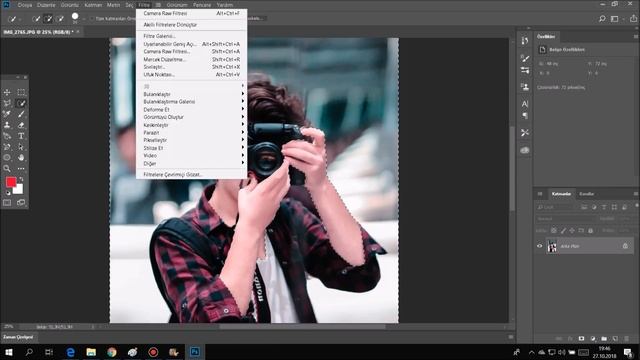Viewport: 640px width, 360px height.
Task: Open the History panel icon
Action: 525,40
